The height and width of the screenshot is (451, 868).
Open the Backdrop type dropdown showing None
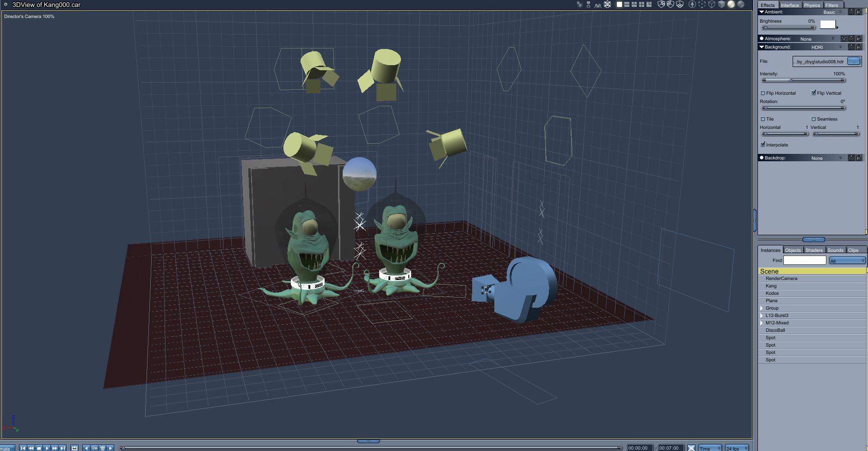pos(827,158)
